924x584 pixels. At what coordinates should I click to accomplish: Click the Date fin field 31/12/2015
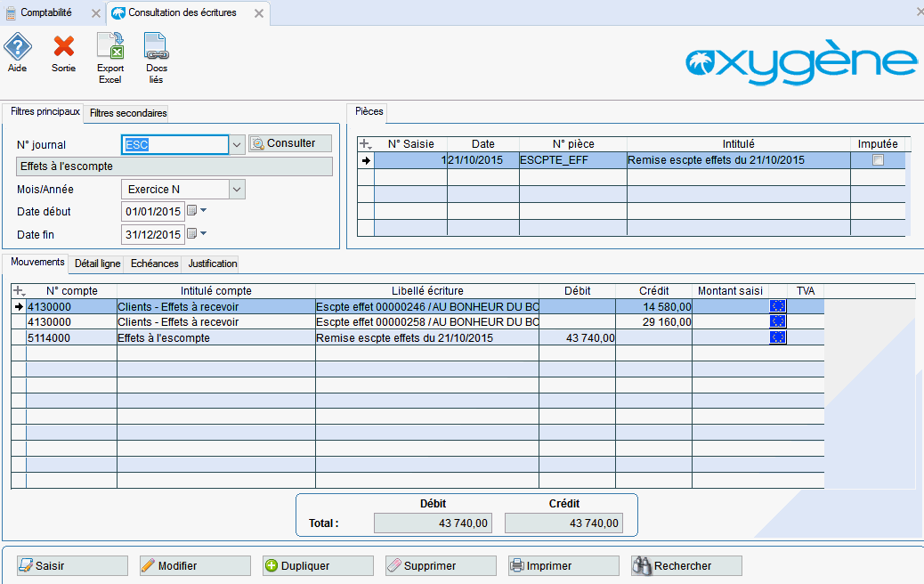click(x=153, y=234)
